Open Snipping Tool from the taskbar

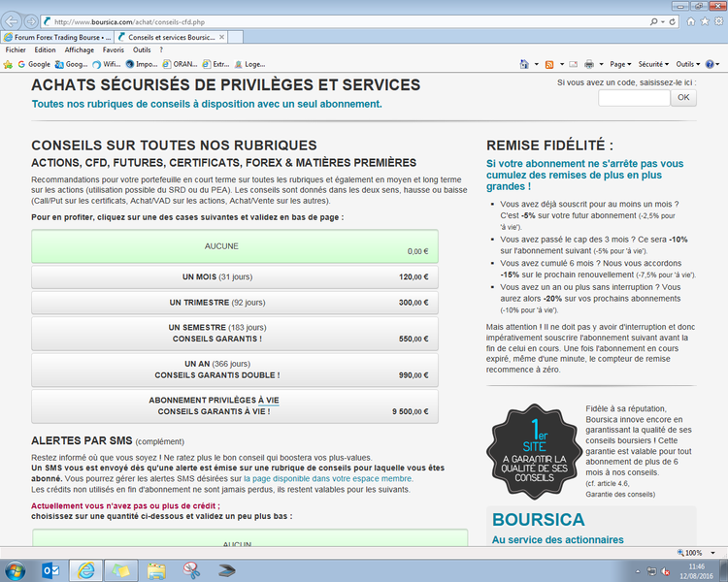[190, 569]
